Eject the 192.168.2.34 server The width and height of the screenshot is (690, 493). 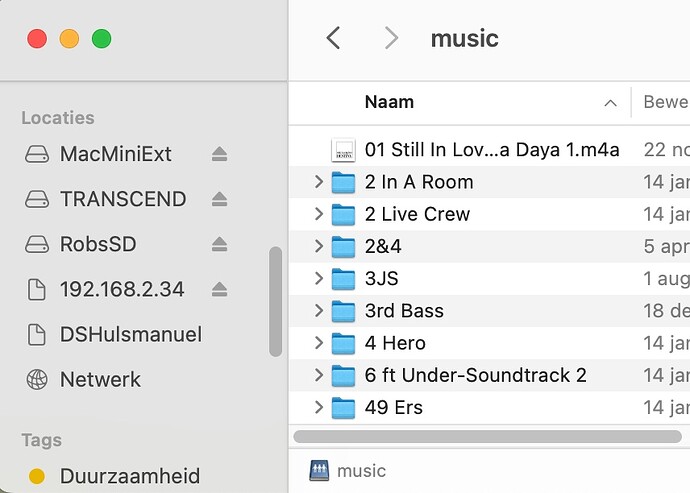pos(219,289)
